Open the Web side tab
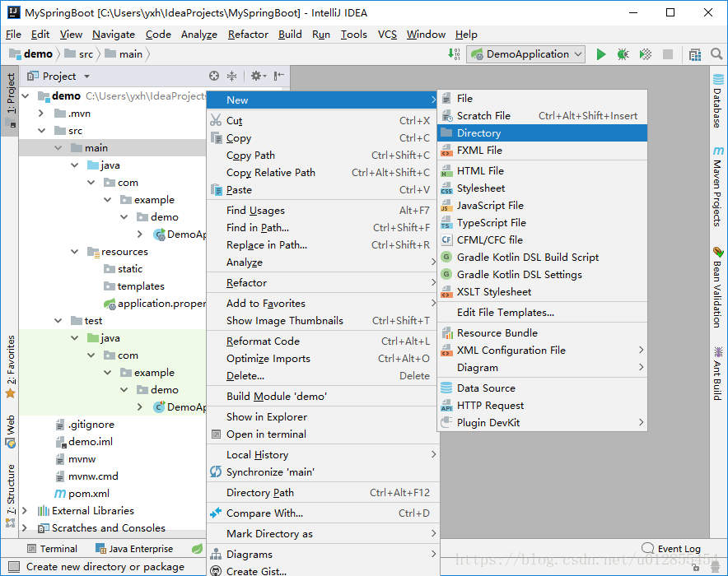The width and height of the screenshot is (728, 576). [10, 432]
